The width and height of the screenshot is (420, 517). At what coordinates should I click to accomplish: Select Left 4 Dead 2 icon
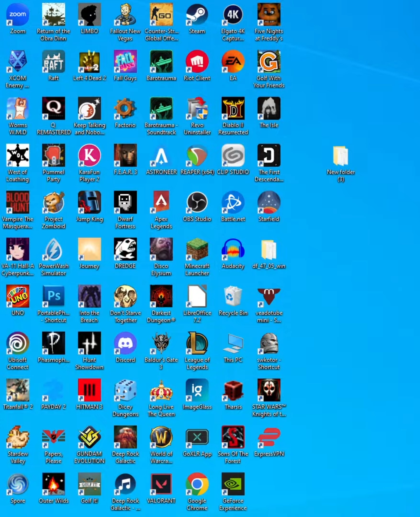tap(89, 62)
